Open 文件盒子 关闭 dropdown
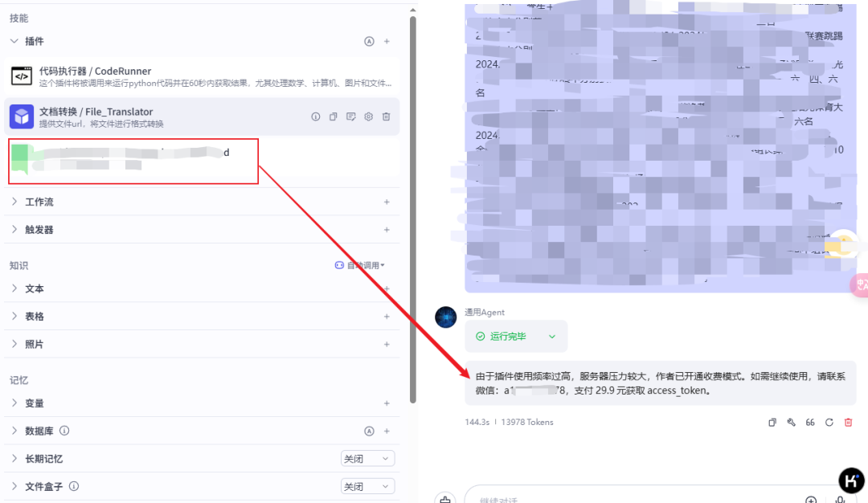 pos(367,486)
